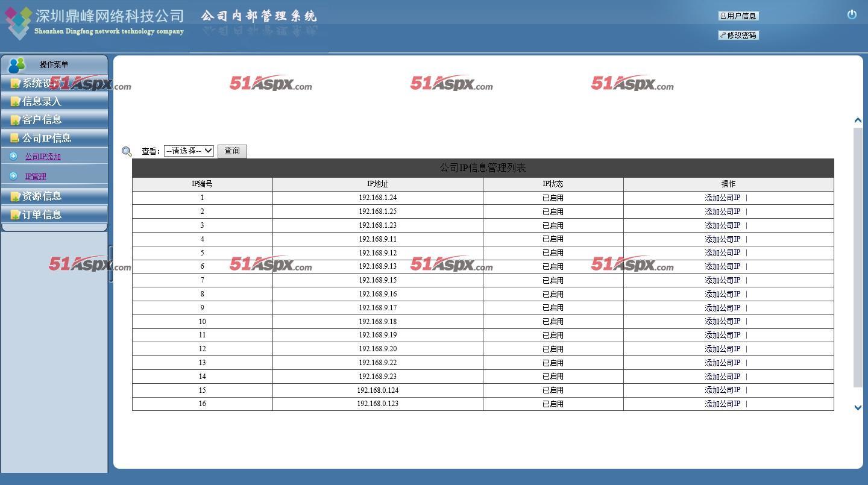
Task: Click the magnifier icon beside 查看
Action: pos(127,151)
